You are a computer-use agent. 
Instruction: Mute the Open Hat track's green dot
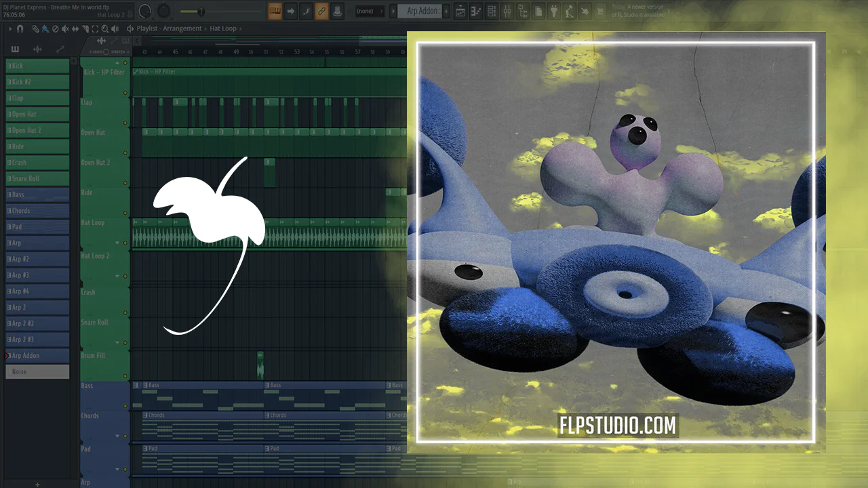tap(125, 153)
